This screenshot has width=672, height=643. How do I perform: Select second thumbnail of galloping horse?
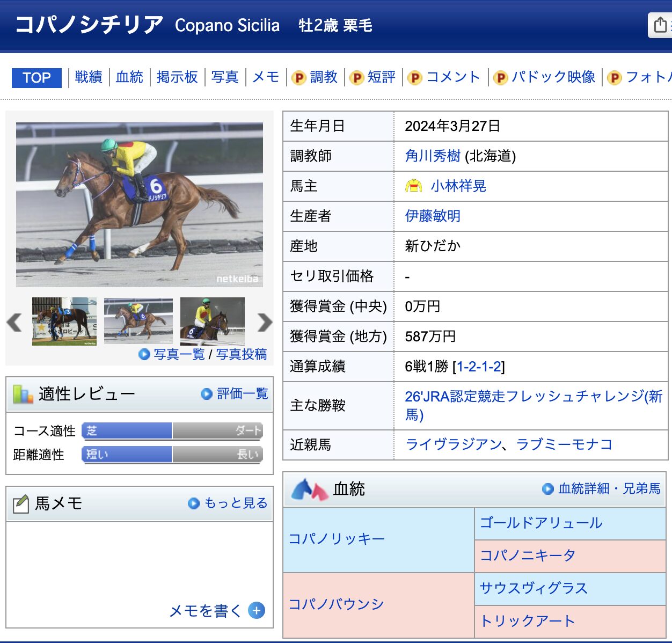(x=138, y=321)
